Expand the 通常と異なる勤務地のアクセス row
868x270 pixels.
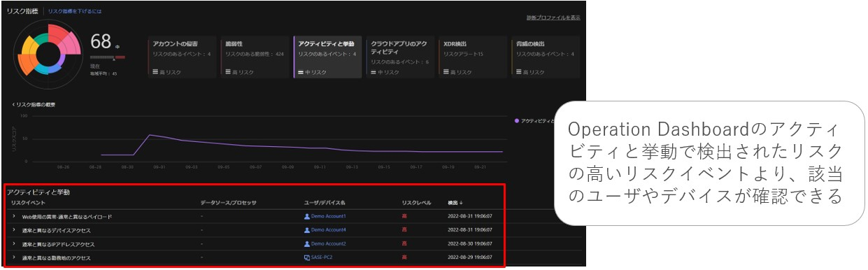click(14, 257)
